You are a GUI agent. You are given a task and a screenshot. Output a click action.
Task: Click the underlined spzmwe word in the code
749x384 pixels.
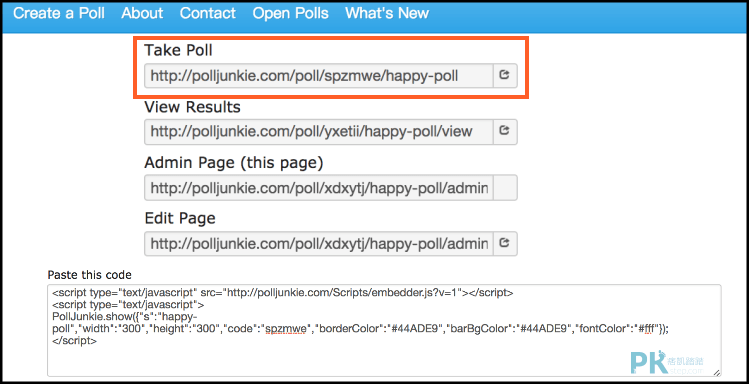286,329
